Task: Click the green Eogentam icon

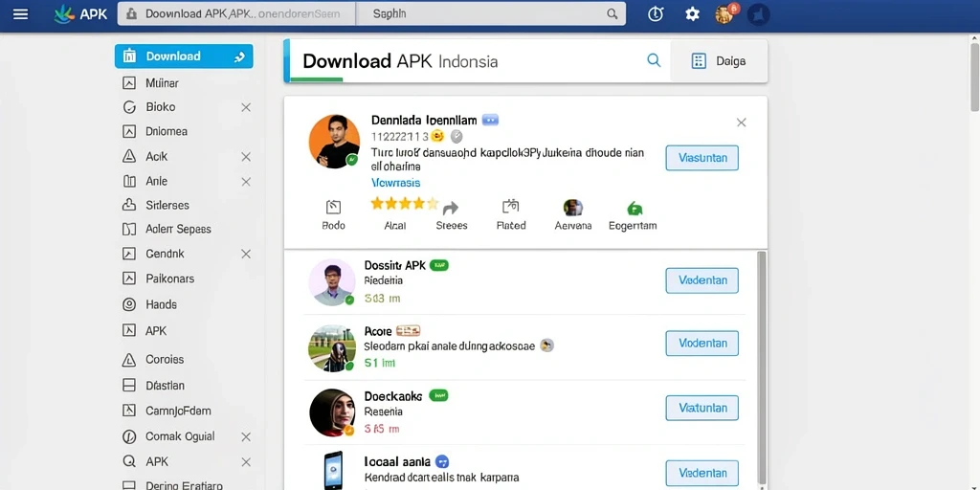Action: coord(634,208)
